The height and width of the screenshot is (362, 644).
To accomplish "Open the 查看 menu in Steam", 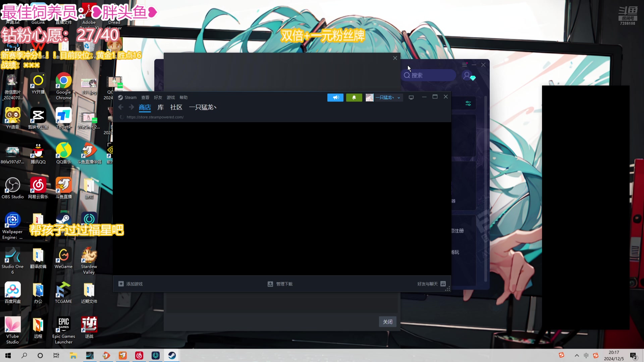I will 145,98.
